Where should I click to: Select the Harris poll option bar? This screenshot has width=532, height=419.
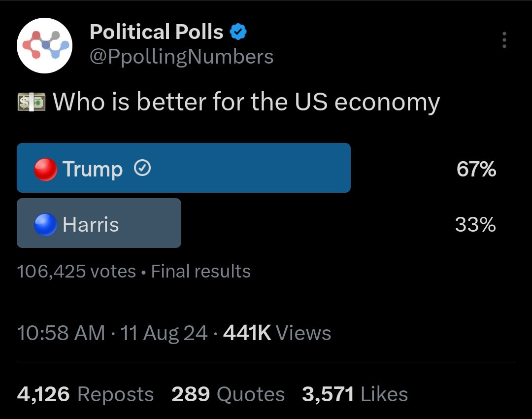(x=99, y=223)
